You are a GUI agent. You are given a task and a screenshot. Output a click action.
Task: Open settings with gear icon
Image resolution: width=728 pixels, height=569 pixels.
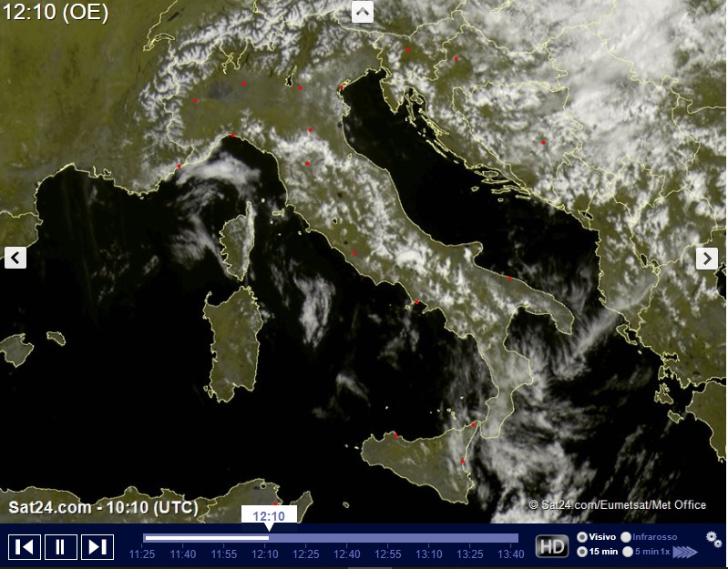pos(713,539)
